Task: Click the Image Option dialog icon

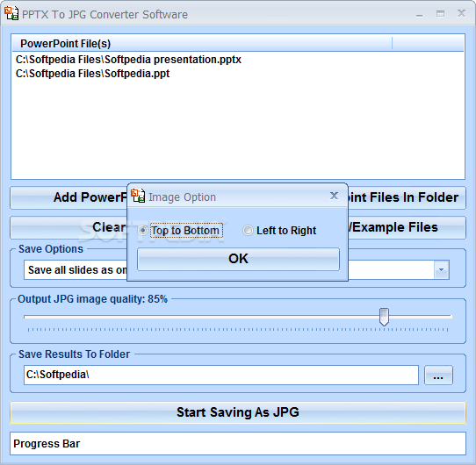Action: pyautogui.click(x=138, y=196)
